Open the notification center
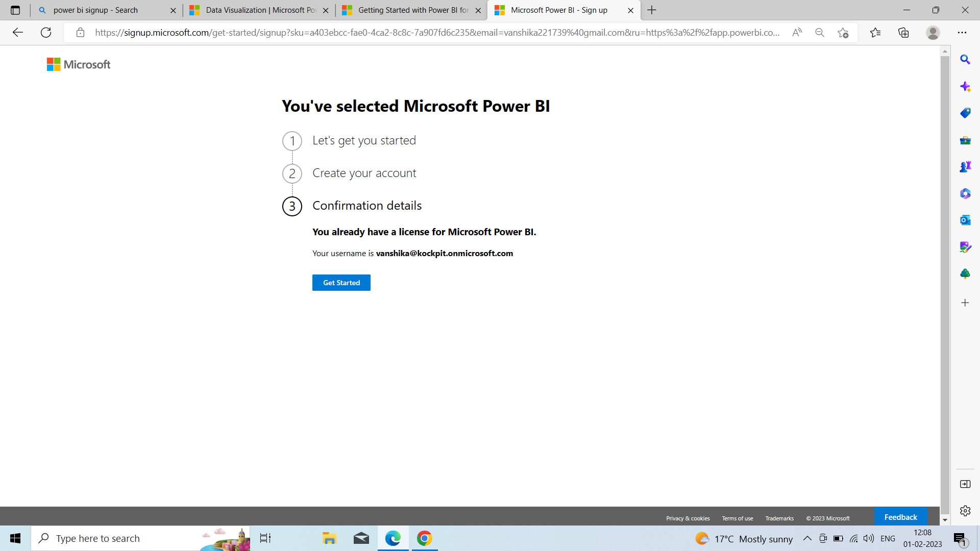Viewport: 980px width, 551px height. tap(960, 539)
